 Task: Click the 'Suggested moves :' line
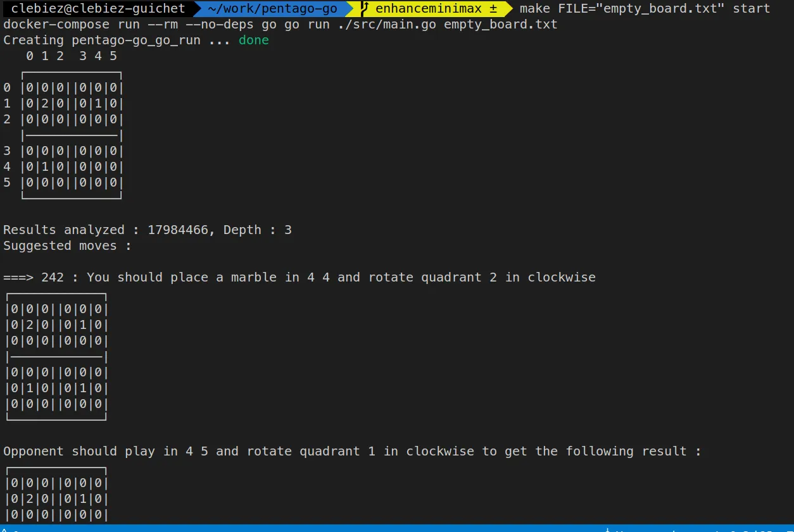67,246
